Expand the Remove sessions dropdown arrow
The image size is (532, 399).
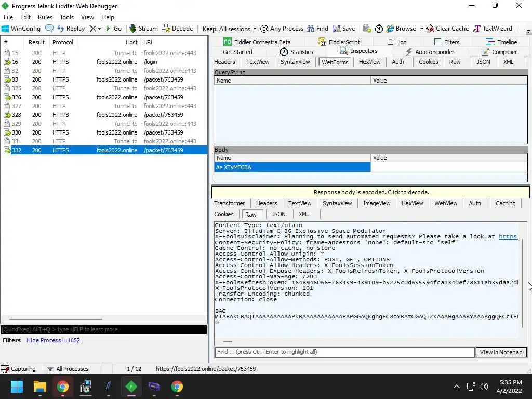[x=99, y=29]
